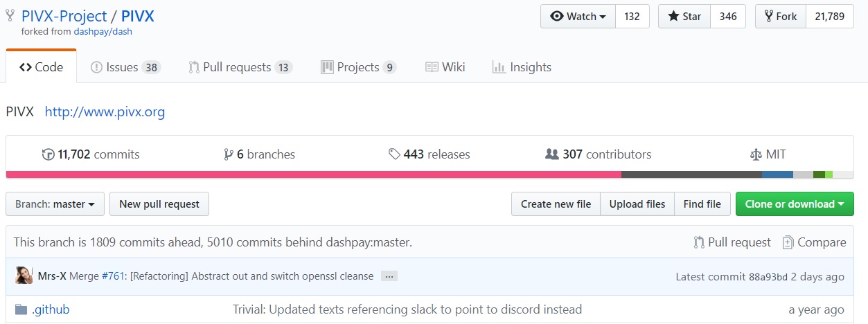
Task: Click the Watch eye icon
Action: [x=557, y=17]
